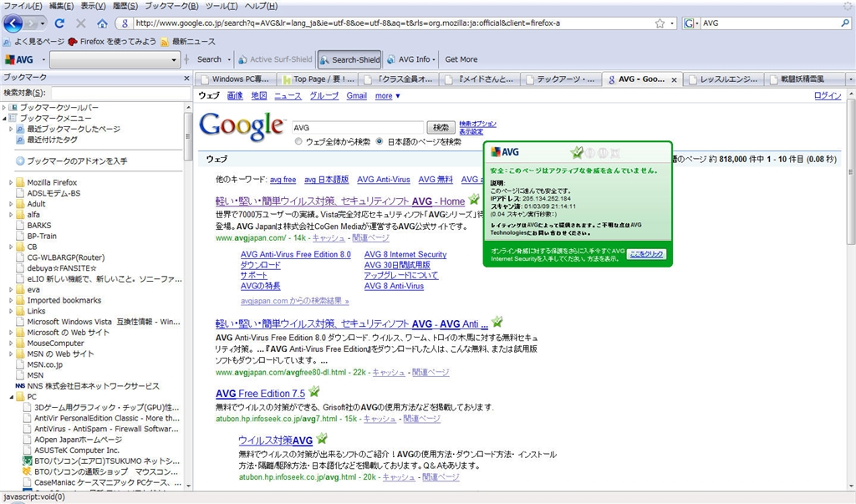Select ウェブ全体から検索 radio button
This screenshot has height=504, width=856.
point(298,141)
